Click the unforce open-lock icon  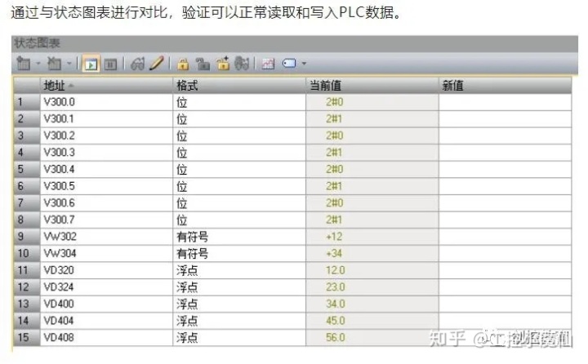[x=203, y=64]
